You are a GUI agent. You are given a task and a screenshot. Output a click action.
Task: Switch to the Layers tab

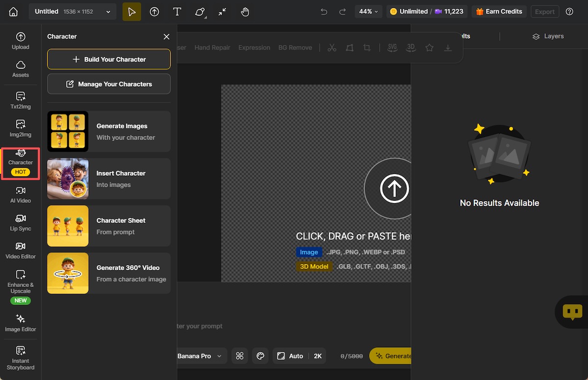[x=548, y=36]
